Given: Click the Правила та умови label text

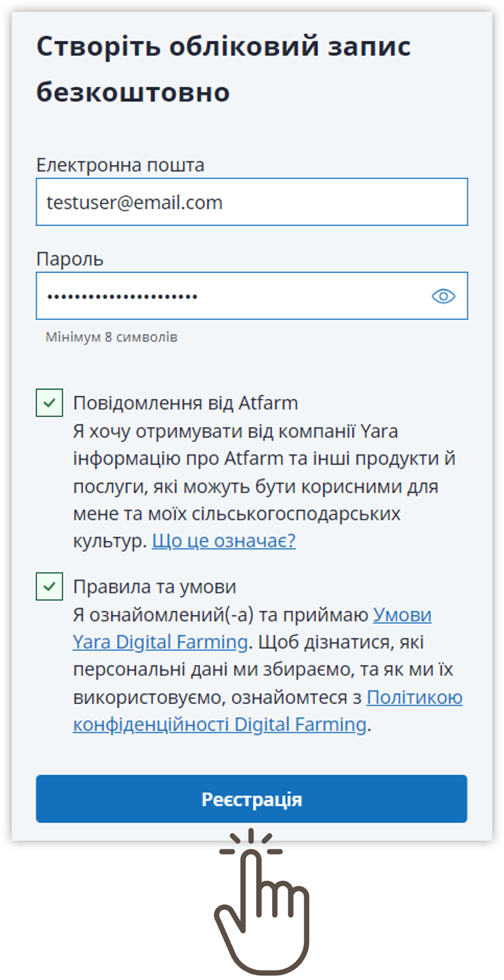Looking at the screenshot, I should tap(154, 587).
